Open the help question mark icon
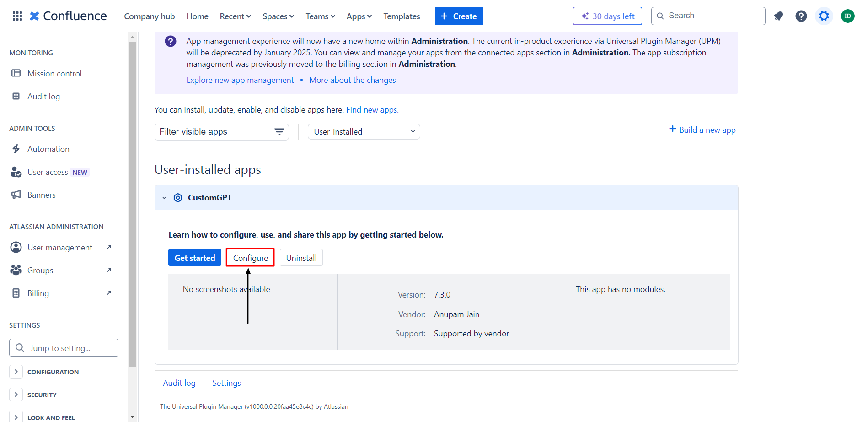 [x=801, y=16]
